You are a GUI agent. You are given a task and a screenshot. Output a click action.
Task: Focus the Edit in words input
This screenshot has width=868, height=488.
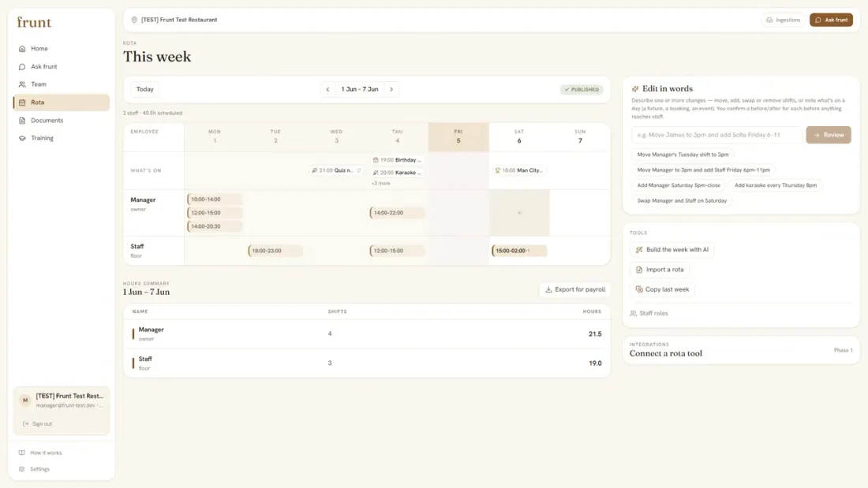tap(716, 135)
